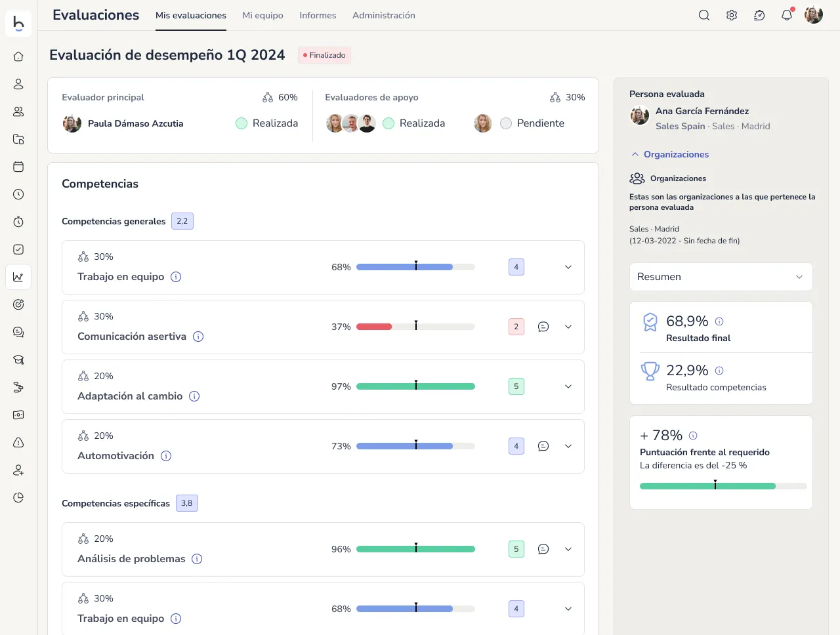Screen dimensions: 840x635
Task: Open comment icon on Análisis de problemas row
Action: pyautogui.click(x=543, y=549)
